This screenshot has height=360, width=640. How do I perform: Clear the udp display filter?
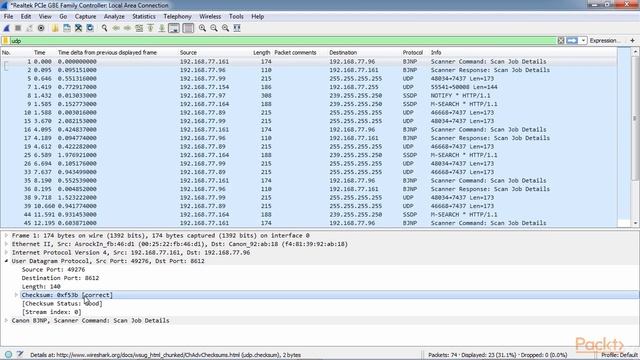tap(561, 40)
